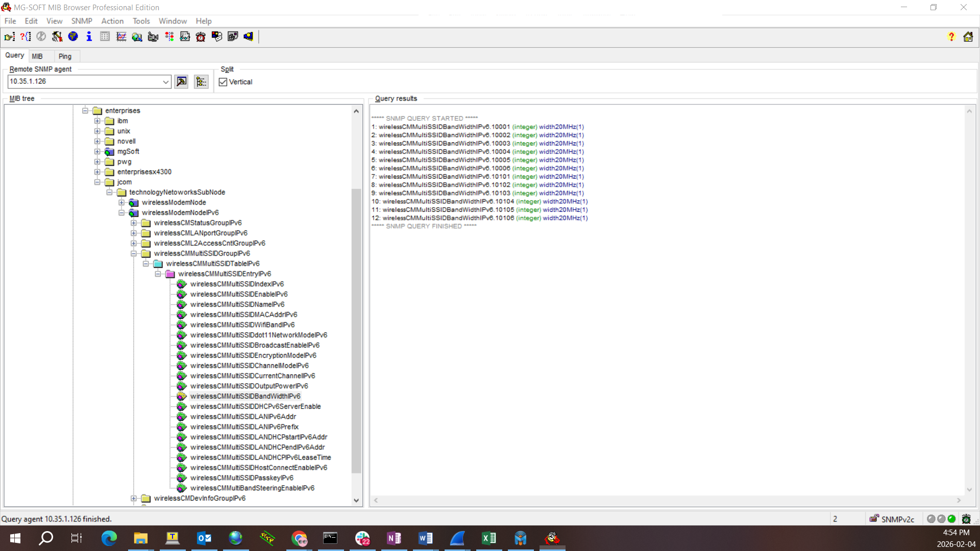Click the pointing hand contact agent icon
This screenshot has height=551, width=980.
pos(9,37)
